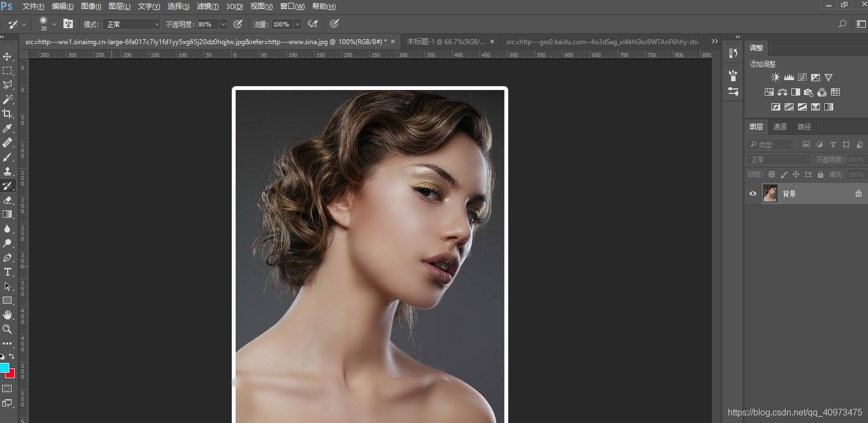This screenshot has height=423, width=868.
Task: Select the Gradient tool
Action: (x=7, y=214)
